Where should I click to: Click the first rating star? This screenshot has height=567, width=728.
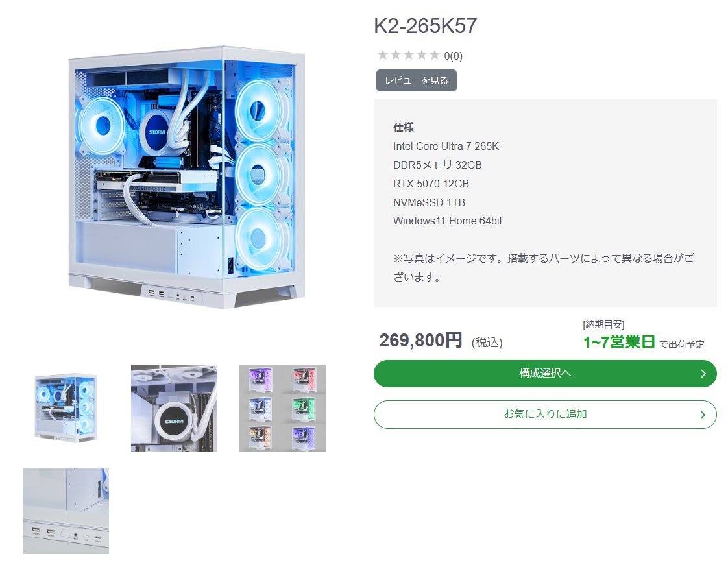[383, 55]
